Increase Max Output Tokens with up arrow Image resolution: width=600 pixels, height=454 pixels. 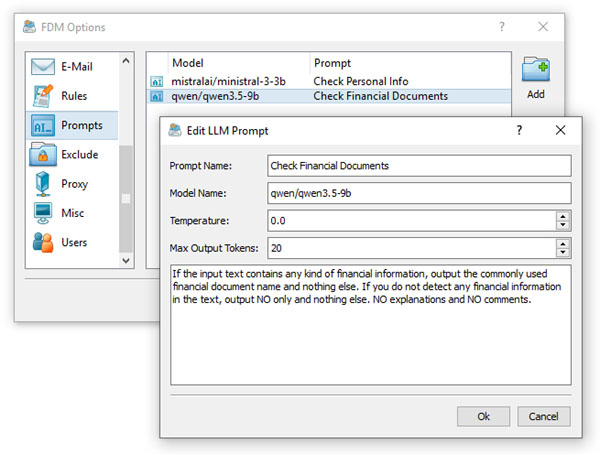(x=563, y=243)
